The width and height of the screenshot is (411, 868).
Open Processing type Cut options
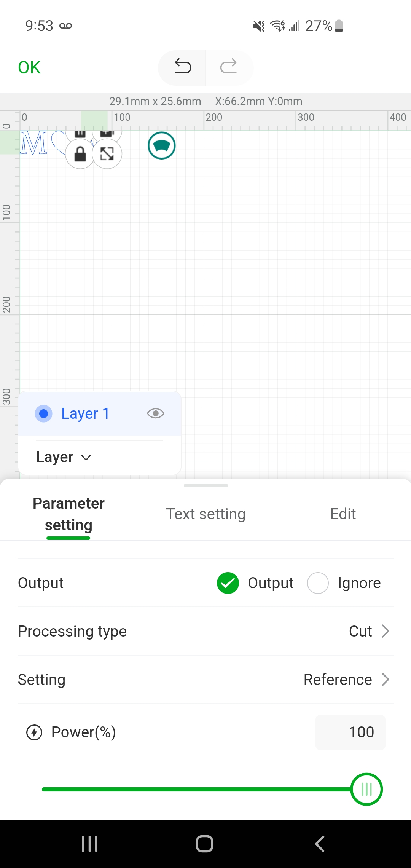369,631
